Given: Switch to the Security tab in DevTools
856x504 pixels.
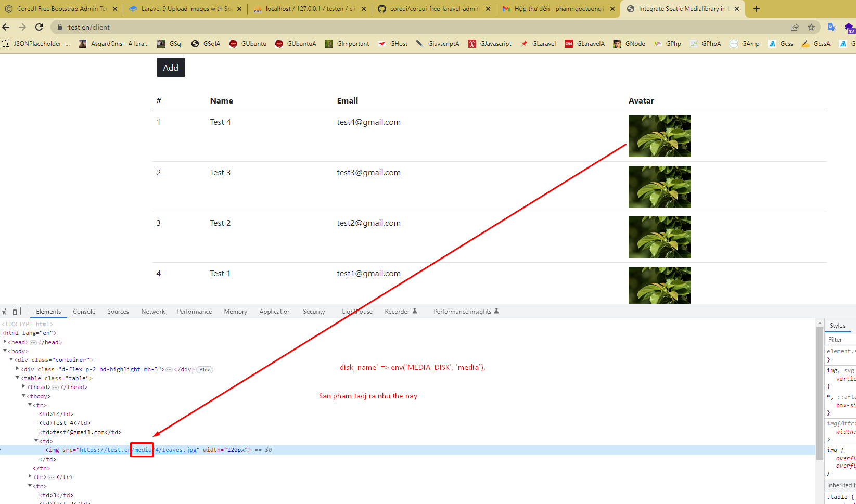Looking at the screenshot, I should tap(314, 312).
